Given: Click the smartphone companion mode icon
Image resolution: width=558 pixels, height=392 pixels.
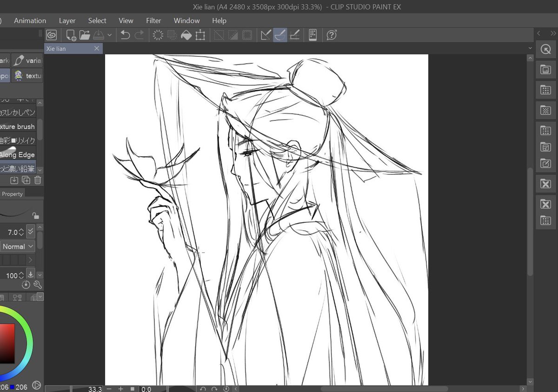Looking at the screenshot, I should tap(312, 35).
